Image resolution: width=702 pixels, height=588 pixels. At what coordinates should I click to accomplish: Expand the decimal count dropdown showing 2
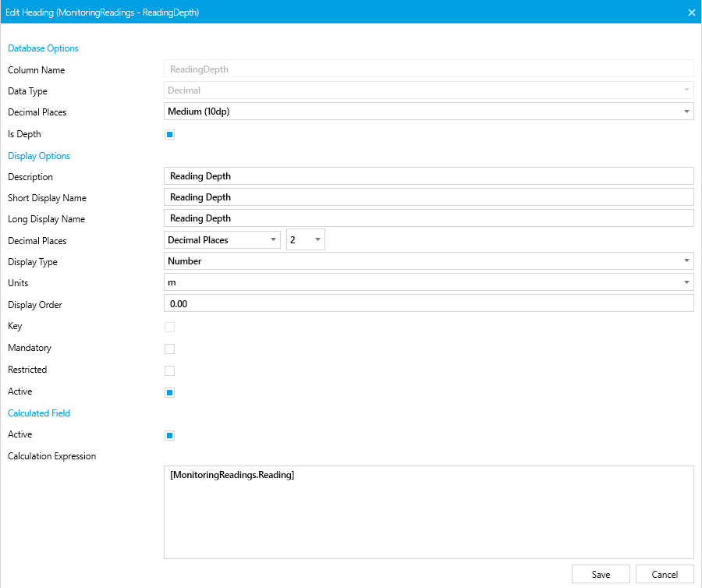306,240
